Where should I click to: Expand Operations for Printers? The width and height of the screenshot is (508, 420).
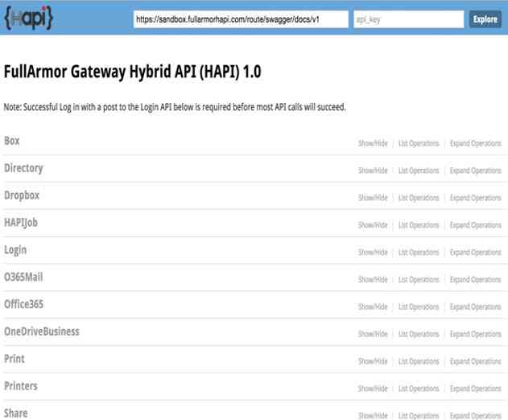click(x=476, y=389)
